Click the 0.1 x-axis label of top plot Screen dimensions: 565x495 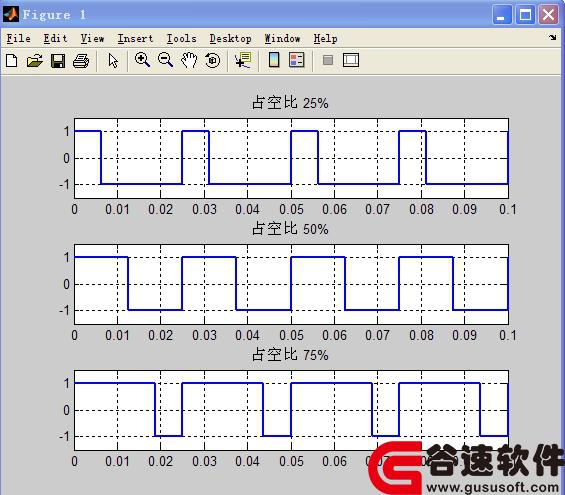tap(508, 209)
